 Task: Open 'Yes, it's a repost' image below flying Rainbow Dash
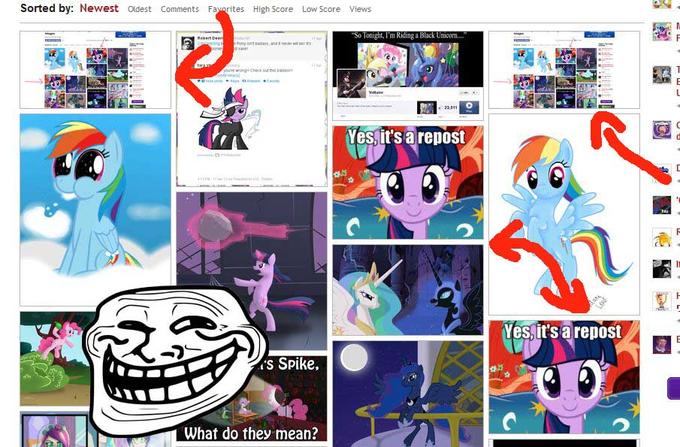tap(564, 377)
